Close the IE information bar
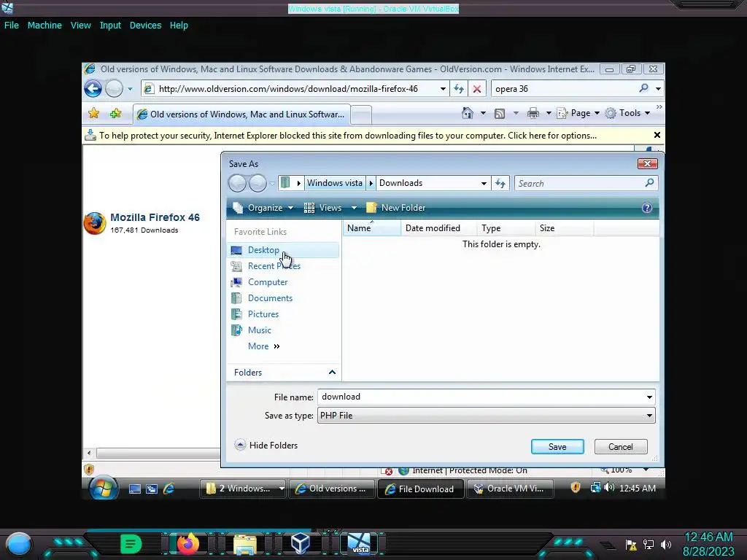 [657, 135]
